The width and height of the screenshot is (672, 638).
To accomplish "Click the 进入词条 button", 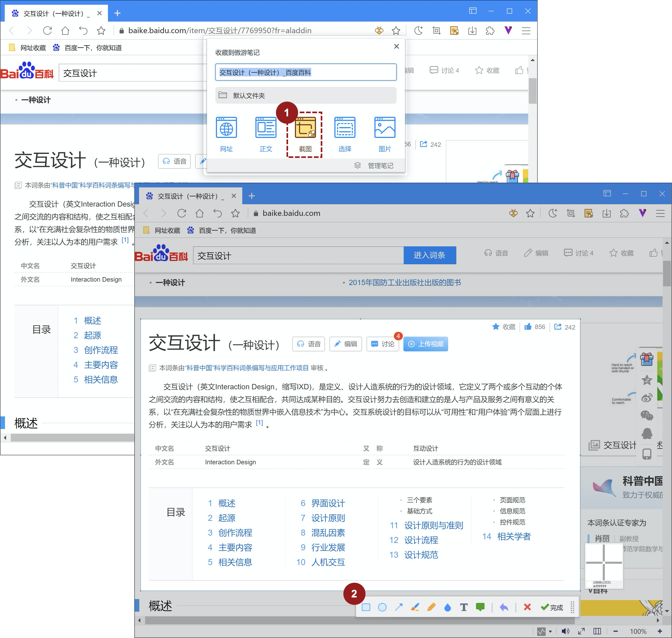I will 430,255.
